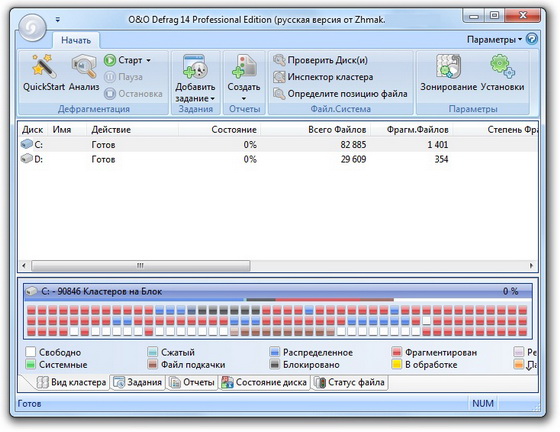
Task: Click the gray Блокировано legend swatch
Action: coord(275,365)
